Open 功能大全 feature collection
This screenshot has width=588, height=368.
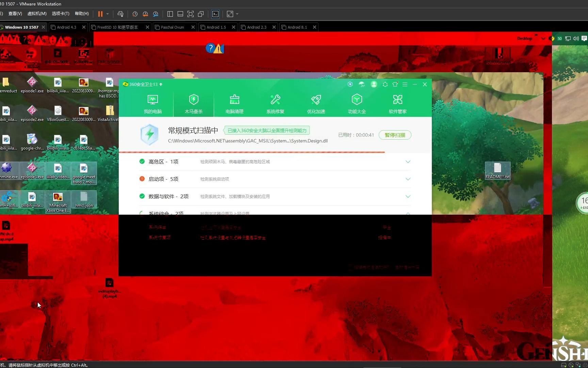[x=357, y=104]
